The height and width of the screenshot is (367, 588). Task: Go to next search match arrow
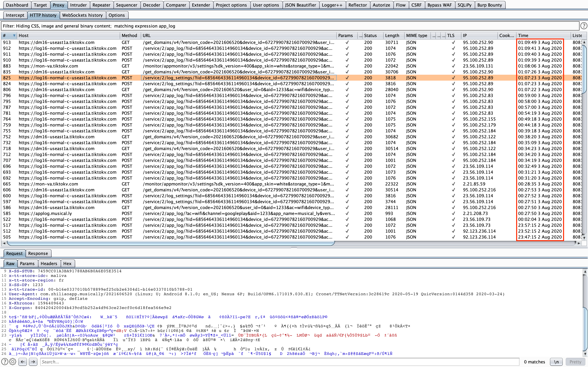(33, 362)
